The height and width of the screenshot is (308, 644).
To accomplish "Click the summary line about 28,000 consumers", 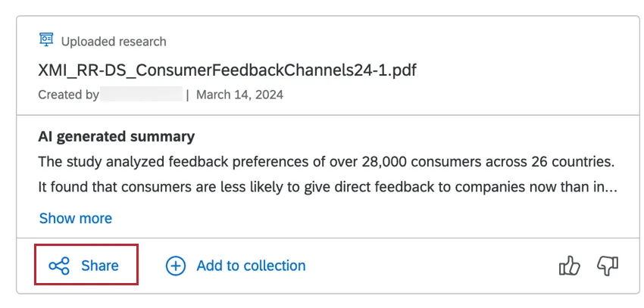I will tap(326, 162).
